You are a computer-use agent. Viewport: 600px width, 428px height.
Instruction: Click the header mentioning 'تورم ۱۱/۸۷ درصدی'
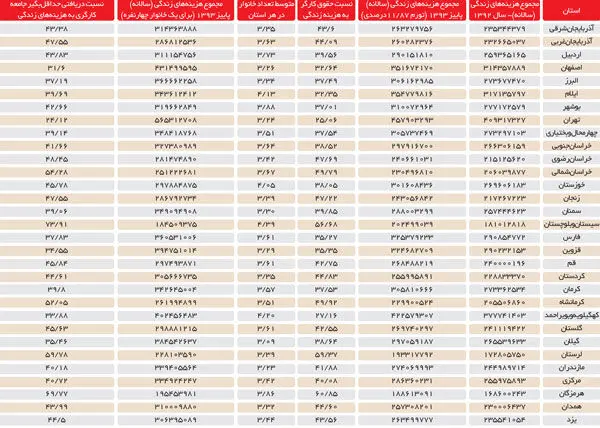click(412, 10)
